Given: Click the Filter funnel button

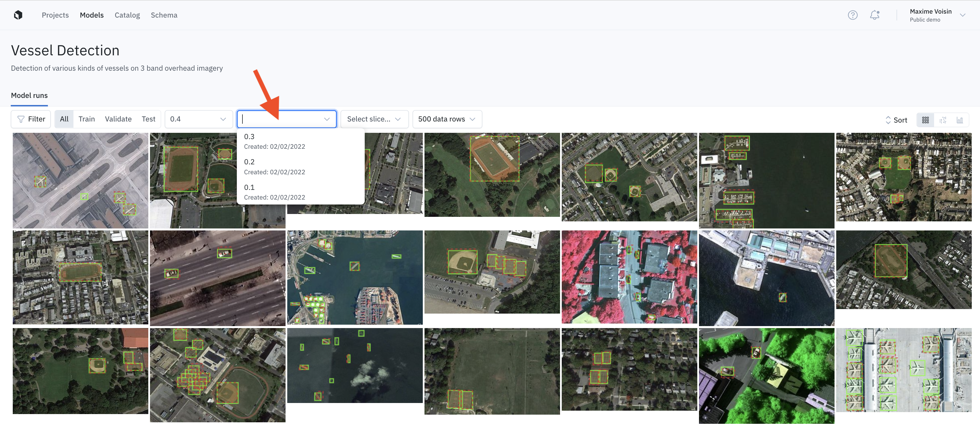Looking at the screenshot, I should coord(31,119).
